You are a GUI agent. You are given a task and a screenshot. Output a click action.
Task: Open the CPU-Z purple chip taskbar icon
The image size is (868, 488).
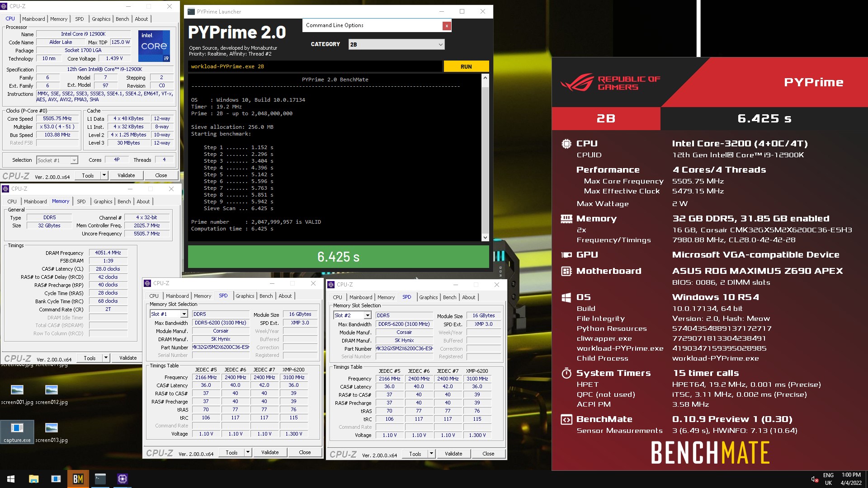pyautogui.click(x=123, y=479)
